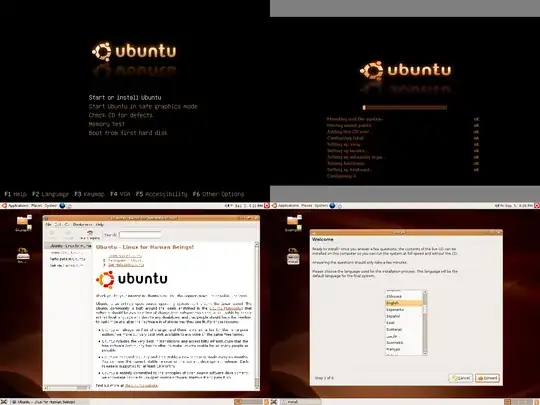Open Places menu on help browser desktop
The width and height of the screenshot is (540, 405).
[x=37, y=206]
